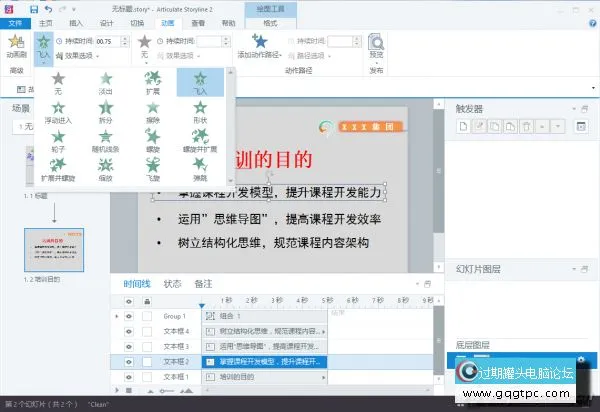The width and height of the screenshot is (600, 412).
Task: Open the 状态 states tab
Action: 172,284
